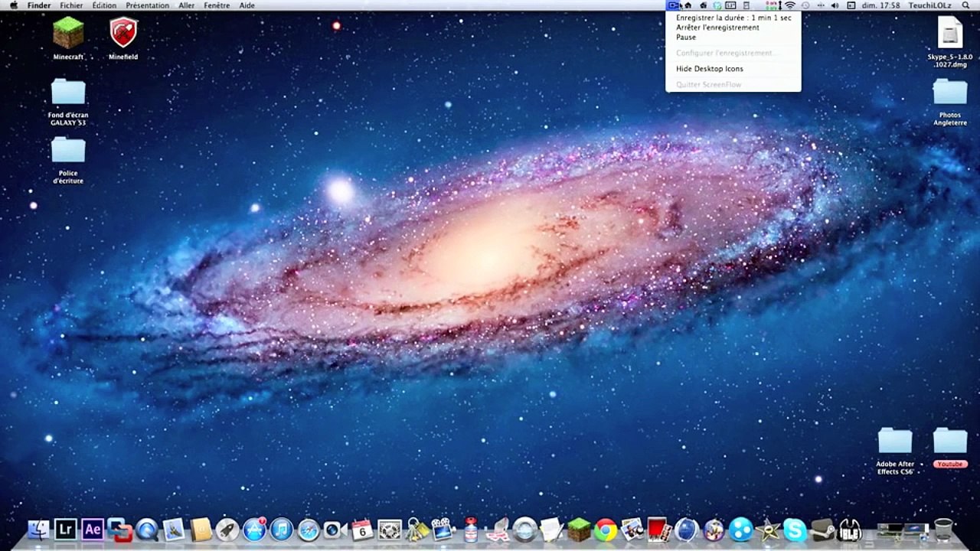The width and height of the screenshot is (980, 551).
Task: Open Keychain Access keys icon in dock
Action: [x=416, y=529]
